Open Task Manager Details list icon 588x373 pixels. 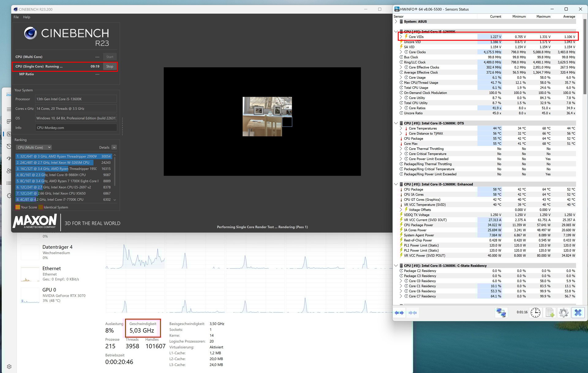pyautogui.click(x=9, y=183)
